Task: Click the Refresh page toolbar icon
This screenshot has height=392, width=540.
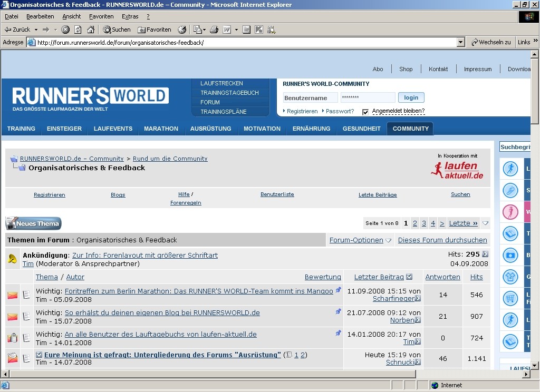Action: coord(78,30)
